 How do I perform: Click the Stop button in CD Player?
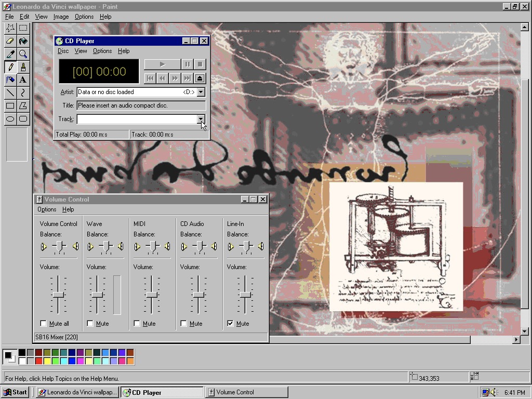pyautogui.click(x=200, y=64)
